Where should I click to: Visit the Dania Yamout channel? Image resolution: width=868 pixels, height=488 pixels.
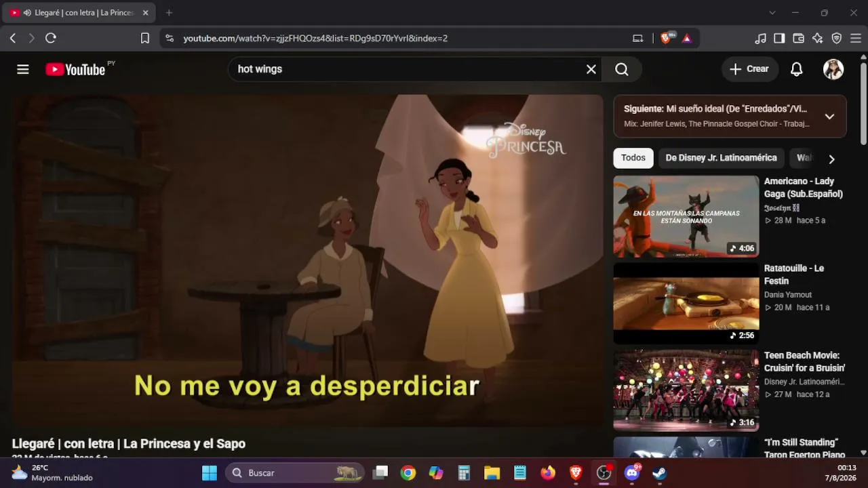(x=788, y=295)
